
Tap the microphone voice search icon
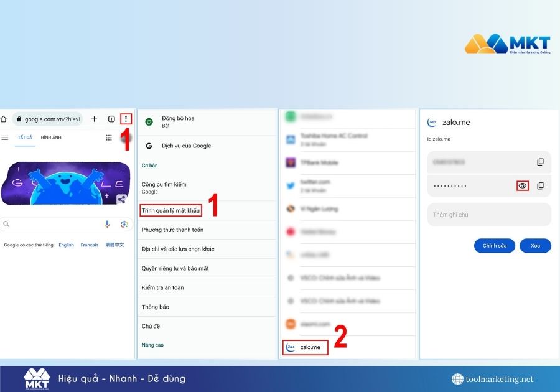click(x=107, y=224)
